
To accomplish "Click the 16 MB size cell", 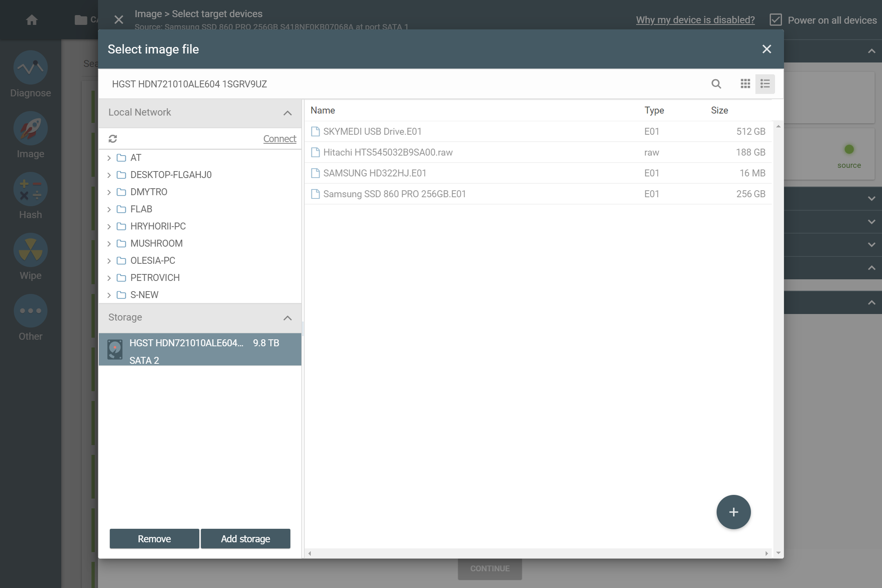I will [x=752, y=173].
